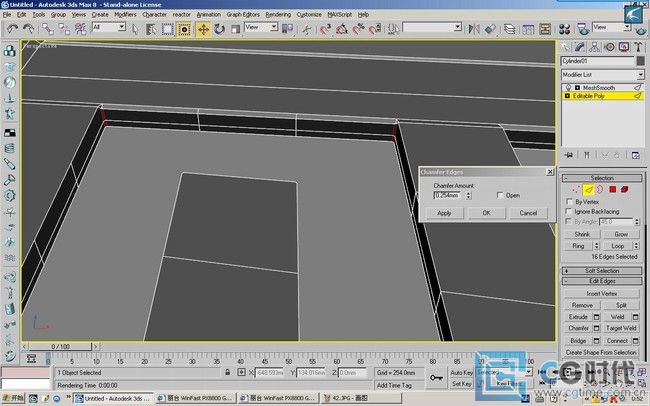Click the Unlink Selection tool

[x=64, y=29]
